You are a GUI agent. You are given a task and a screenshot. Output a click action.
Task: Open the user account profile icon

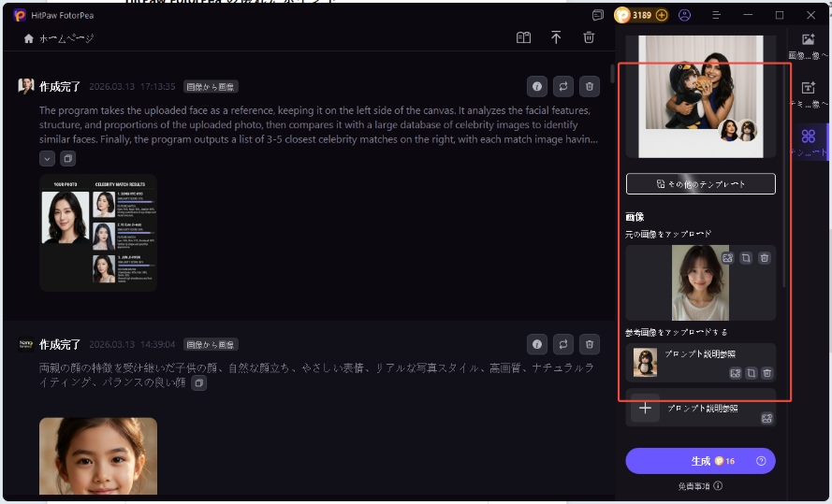pyautogui.click(x=684, y=15)
